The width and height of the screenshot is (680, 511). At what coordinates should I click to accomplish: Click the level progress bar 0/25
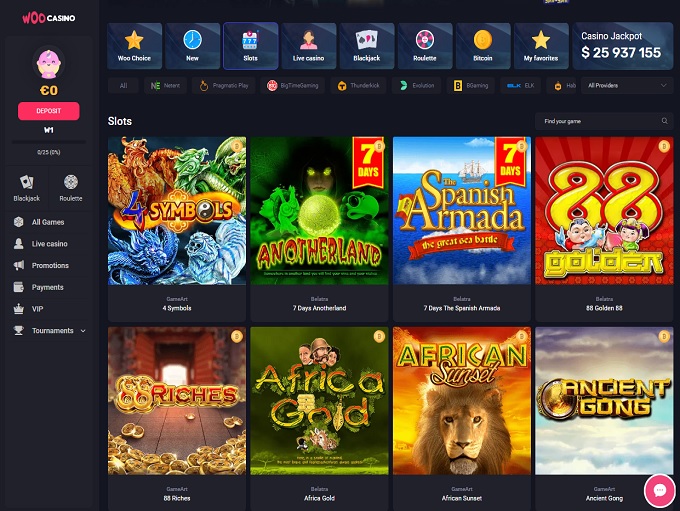pyautogui.click(x=49, y=142)
